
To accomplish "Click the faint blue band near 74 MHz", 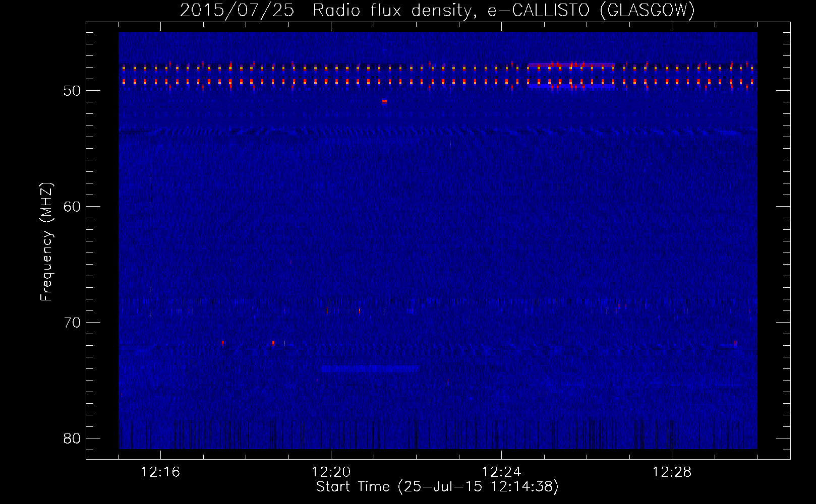I will click(370, 369).
